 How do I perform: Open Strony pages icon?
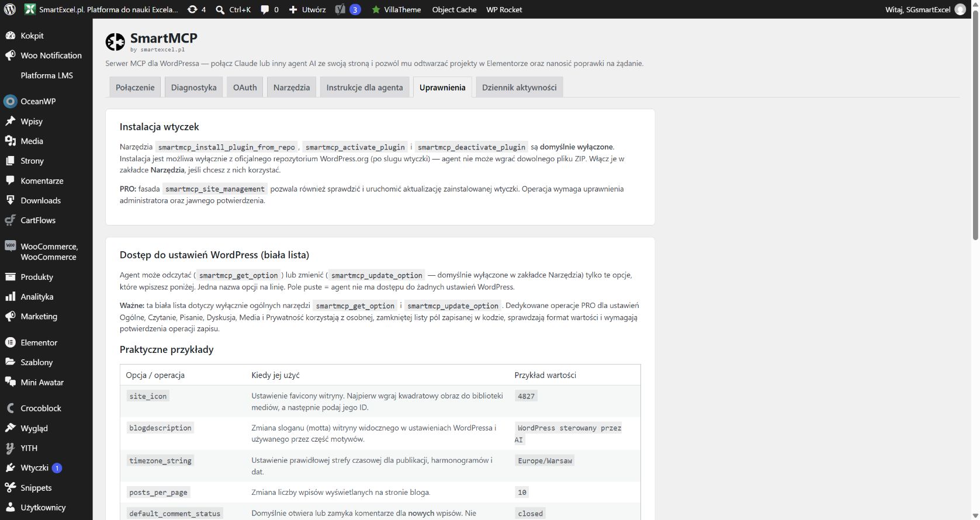click(x=10, y=161)
